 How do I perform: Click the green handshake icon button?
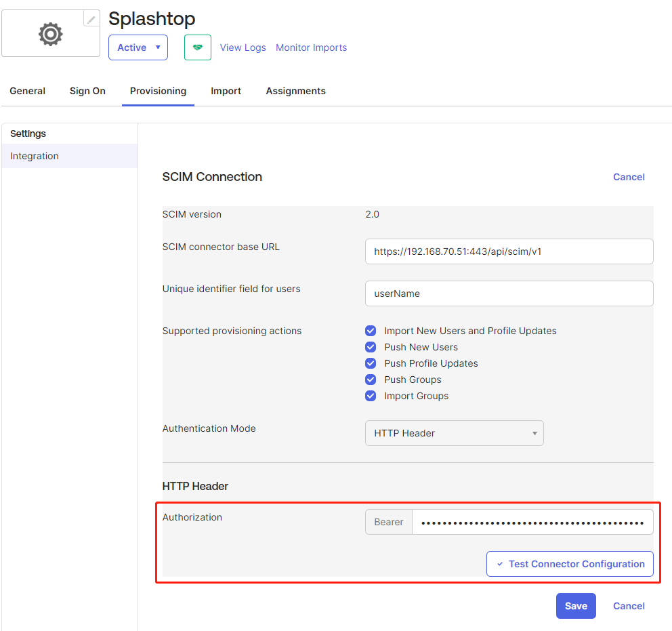198,47
